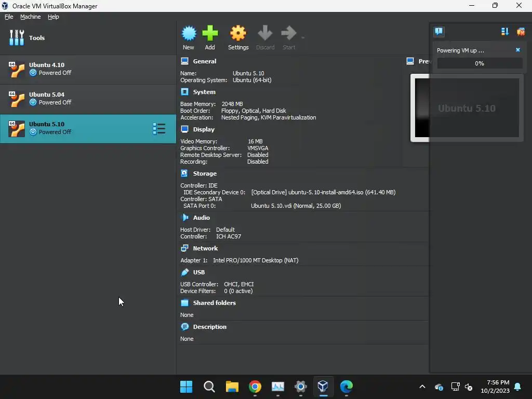Image resolution: width=532 pixels, height=399 pixels.
Task: Click the Display screen icon
Action: pyautogui.click(x=184, y=129)
